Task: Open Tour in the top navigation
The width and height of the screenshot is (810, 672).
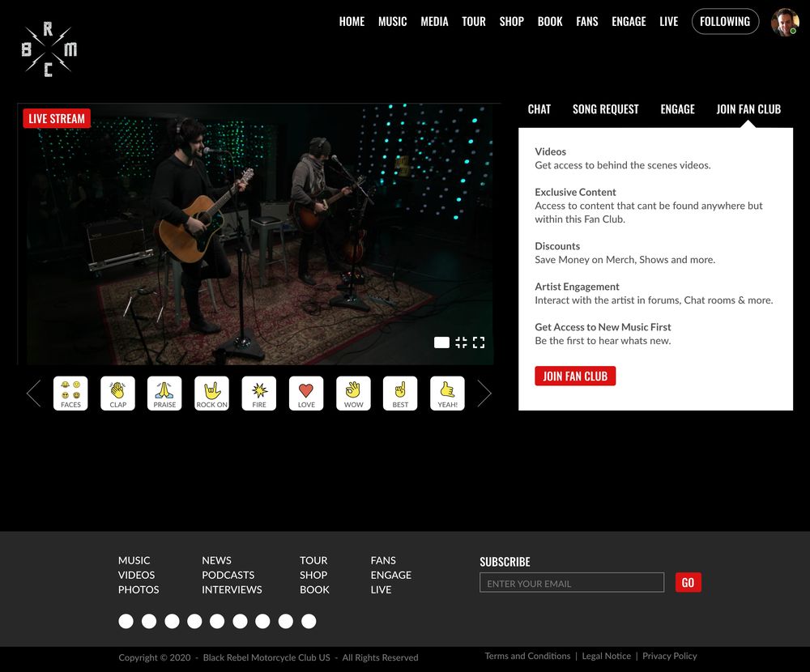Action: tap(474, 22)
